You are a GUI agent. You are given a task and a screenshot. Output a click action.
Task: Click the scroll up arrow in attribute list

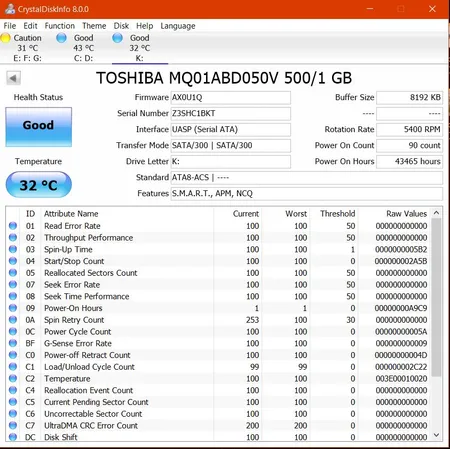[x=436, y=213]
